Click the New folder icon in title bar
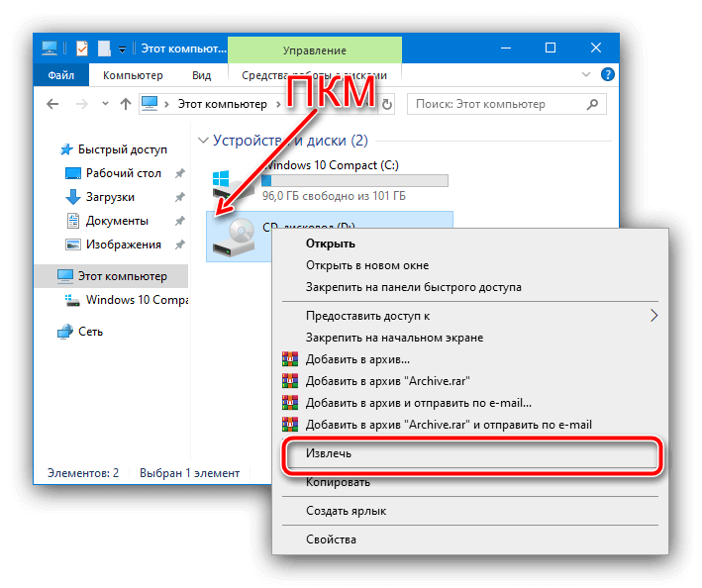The image size is (702, 588). (x=104, y=48)
